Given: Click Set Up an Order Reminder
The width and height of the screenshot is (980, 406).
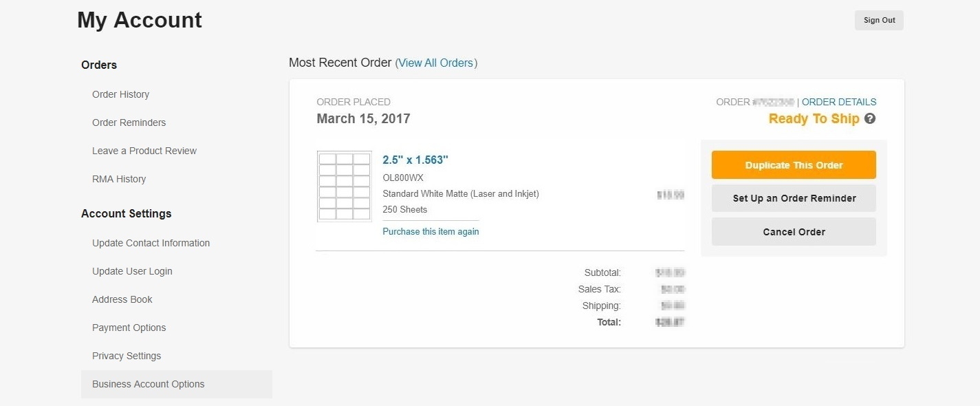Looking at the screenshot, I should click(794, 198).
